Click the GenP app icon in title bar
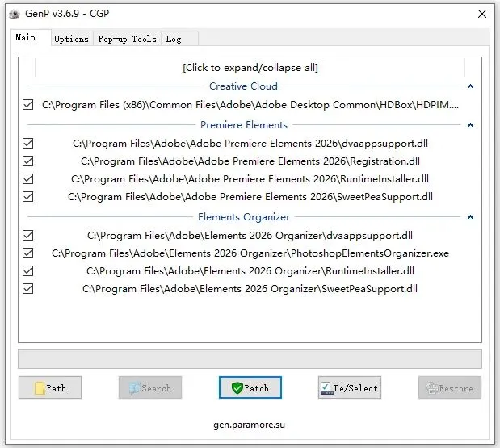This screenshot has width=500, height=448. click(x=15, y=14)
